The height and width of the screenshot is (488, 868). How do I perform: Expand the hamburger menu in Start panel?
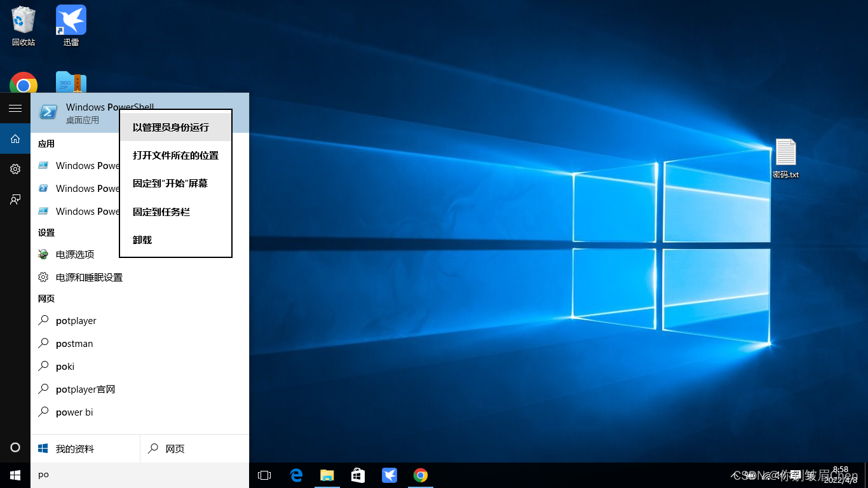(15, 109)
